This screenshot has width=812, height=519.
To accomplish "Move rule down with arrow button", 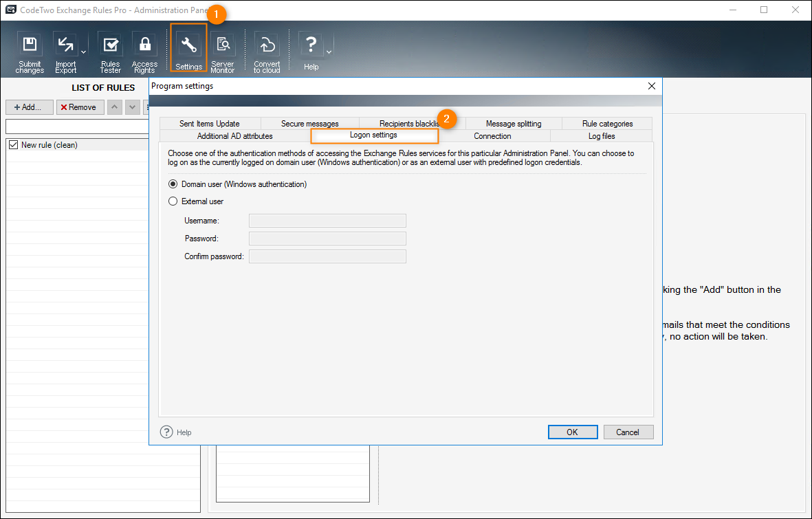I will point(133,107).
